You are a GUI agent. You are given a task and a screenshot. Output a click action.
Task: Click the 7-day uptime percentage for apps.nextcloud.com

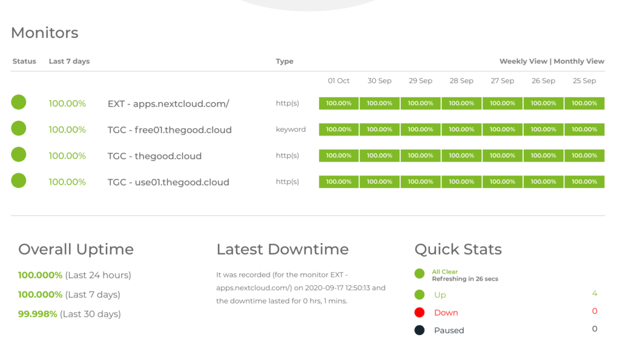click(67, 103)
